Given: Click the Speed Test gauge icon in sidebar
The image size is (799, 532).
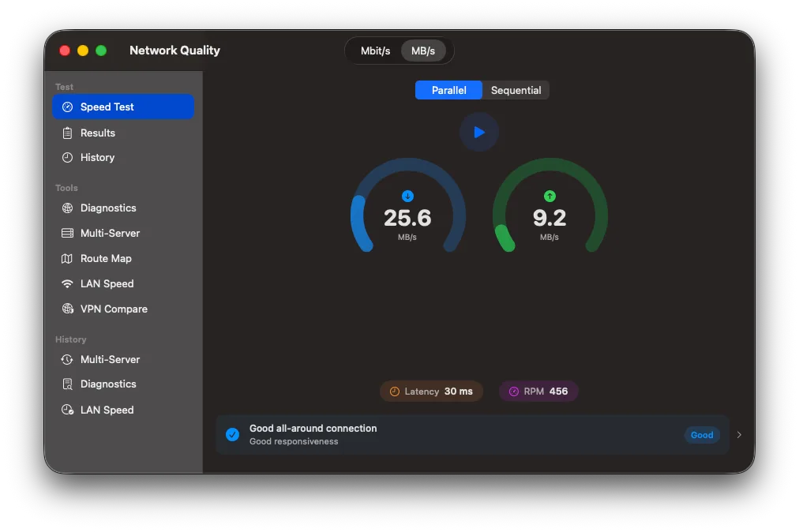Looking at the screenshot, I should pyautogui.click(x=67, y=107).
